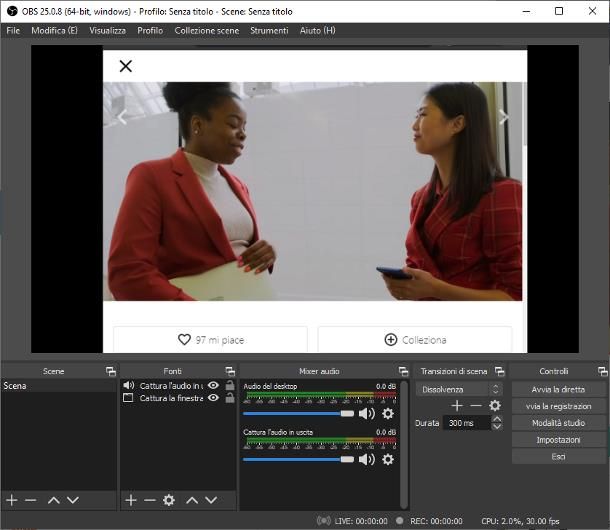Enable Modalità studio
This screenshot has width=610, height=530.
tap(558, 423)
